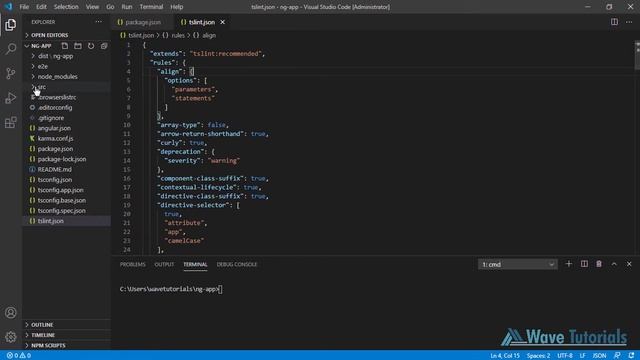The image size is (640, 360).
Task: Split the editor to the right
Action: 614,22
